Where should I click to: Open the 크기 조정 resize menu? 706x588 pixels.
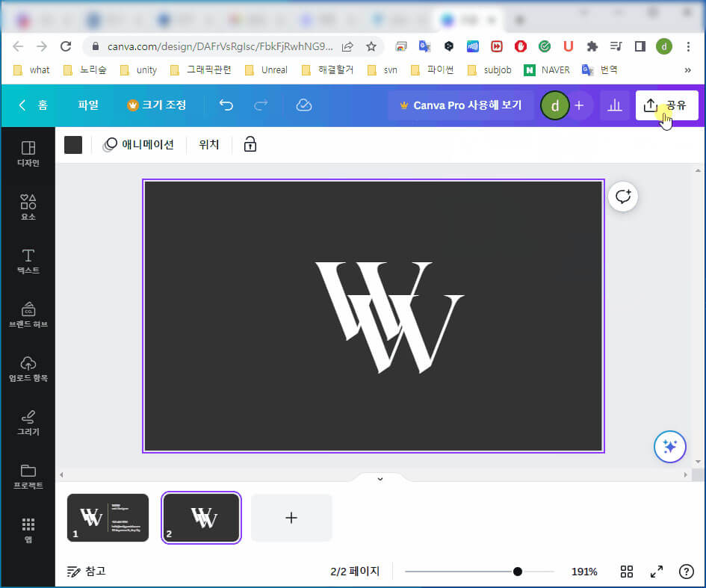pyautogui.click(x=157, y=105)
